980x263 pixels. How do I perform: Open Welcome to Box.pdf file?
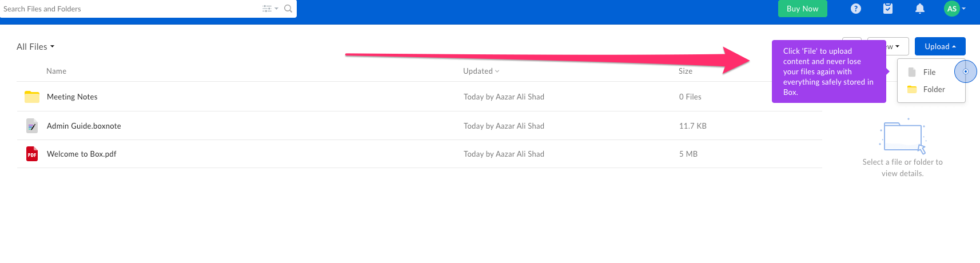click(x=82, y=154)
